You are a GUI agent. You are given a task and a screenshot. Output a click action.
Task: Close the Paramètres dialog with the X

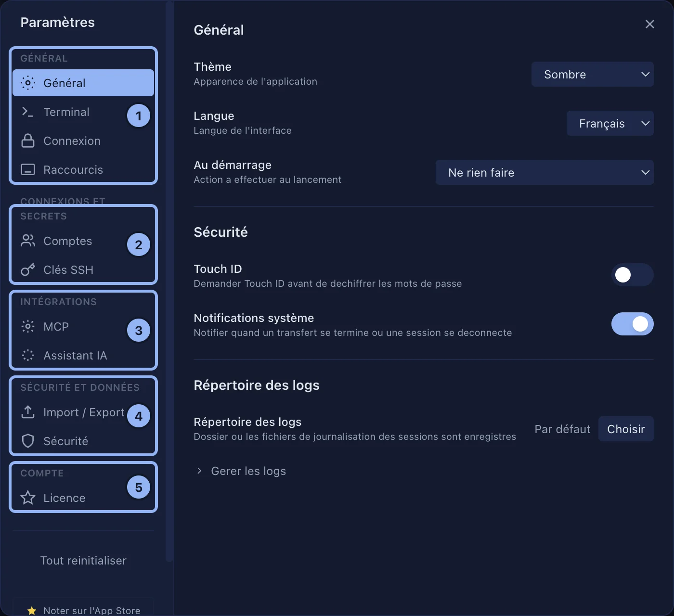650,24
